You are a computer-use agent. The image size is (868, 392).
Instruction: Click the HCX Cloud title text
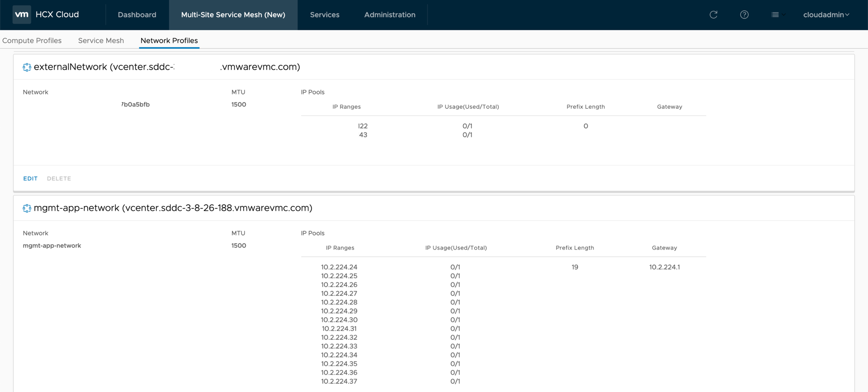(57, 15)
